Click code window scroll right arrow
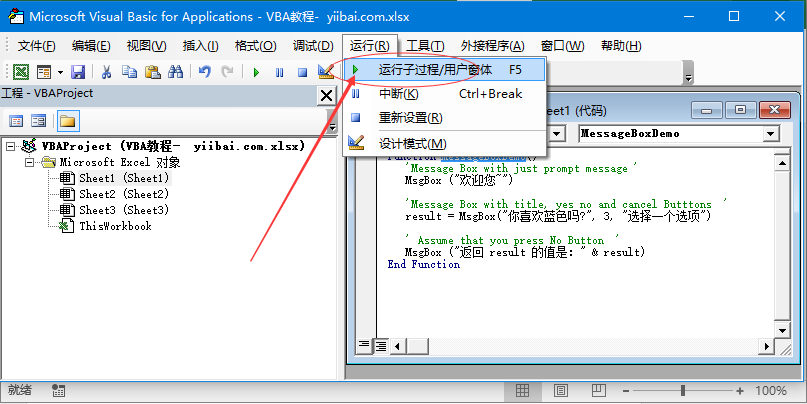The image size is (807, 404). 767,346
